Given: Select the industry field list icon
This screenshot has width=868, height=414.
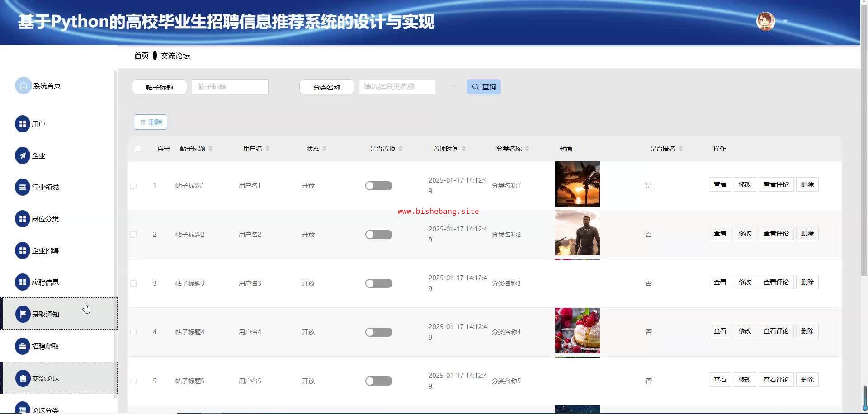Looking at the screenshot, I should 22,187.
